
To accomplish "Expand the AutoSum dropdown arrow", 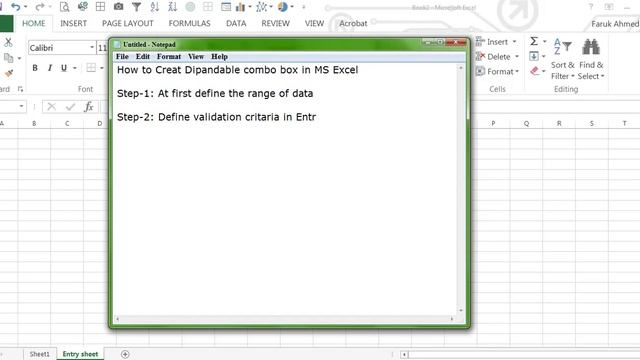I will pos(544,41).
